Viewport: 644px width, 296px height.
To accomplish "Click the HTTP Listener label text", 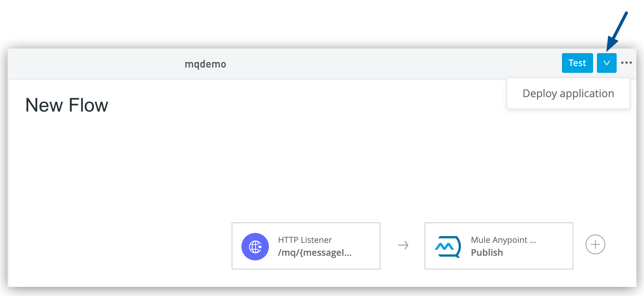I will 305,240.
